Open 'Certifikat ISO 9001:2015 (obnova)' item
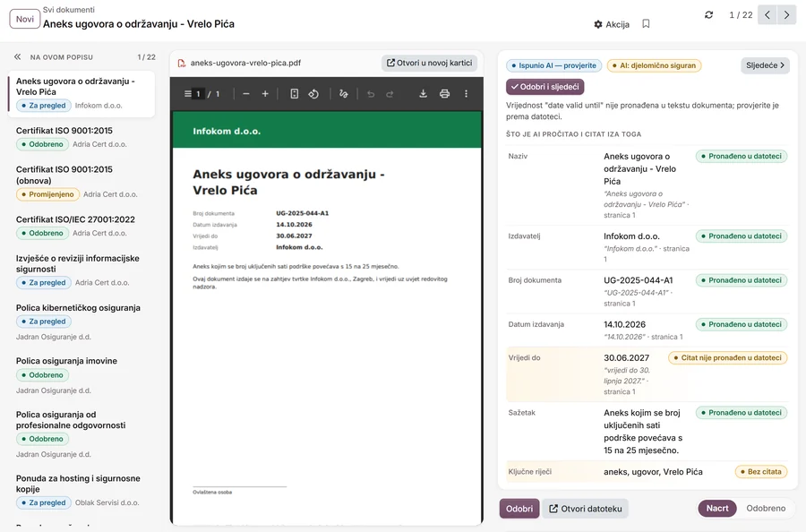Viewport: 806px width, 532px height. (x=81, y=182)
